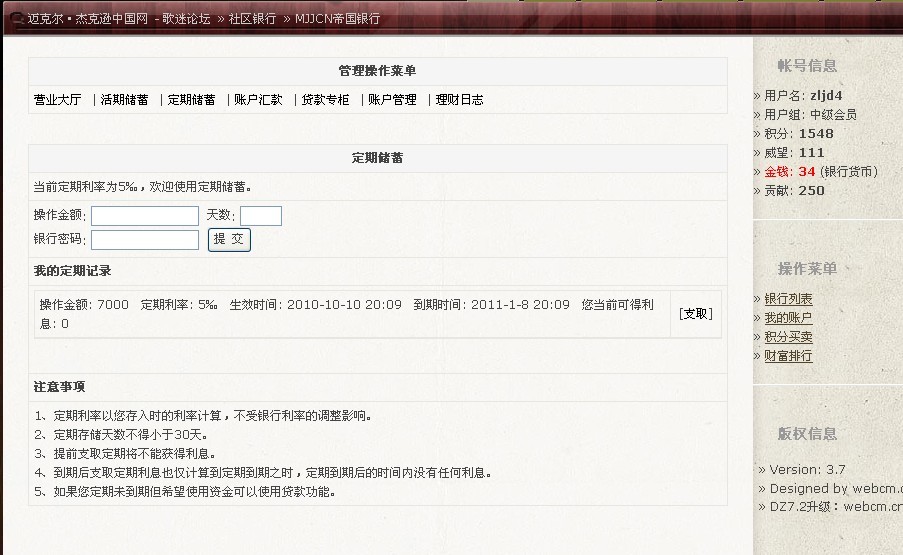This screenshot has height=555, width=903.
Task: Click the forum home icon in breadcrumb
Action: click(x=16, y=19)
